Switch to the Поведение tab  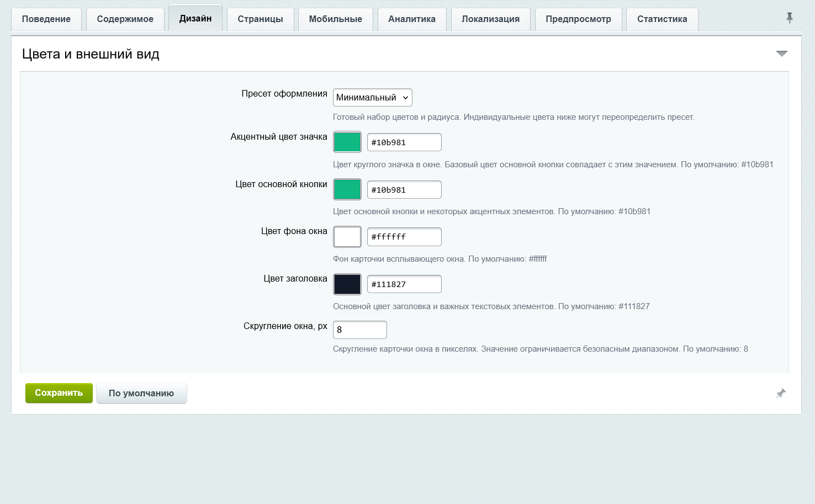[x=46, y=19]
